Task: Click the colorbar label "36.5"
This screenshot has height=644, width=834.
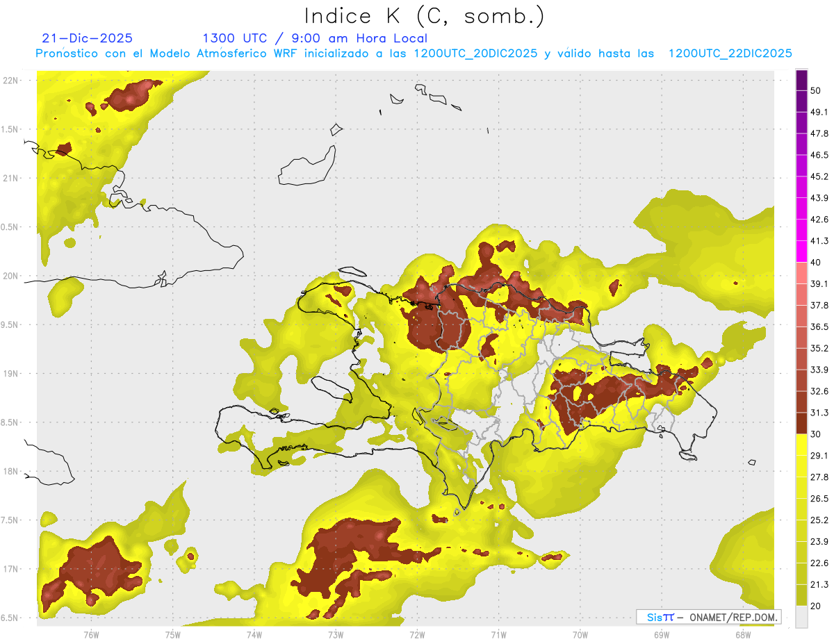Action: 819,327
